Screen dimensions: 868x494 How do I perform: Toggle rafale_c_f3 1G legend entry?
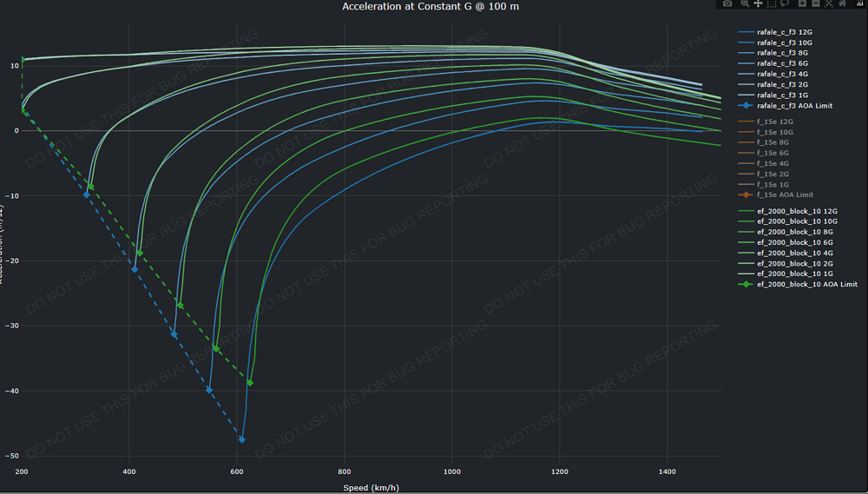coord(773,96)
